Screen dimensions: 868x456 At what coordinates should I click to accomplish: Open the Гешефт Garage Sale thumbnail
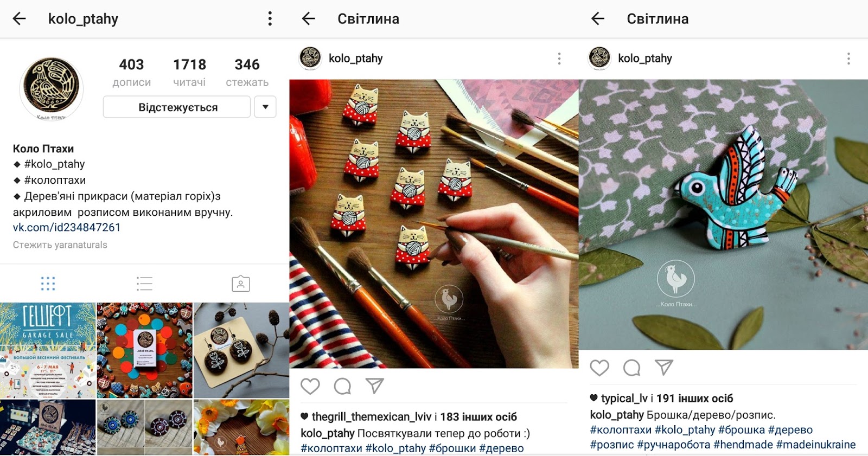pos(48,350)
